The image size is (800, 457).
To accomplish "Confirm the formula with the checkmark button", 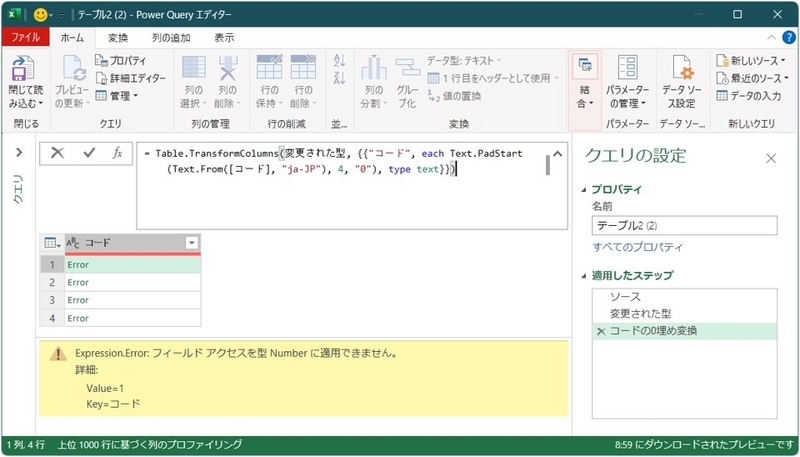I will 89,153.
